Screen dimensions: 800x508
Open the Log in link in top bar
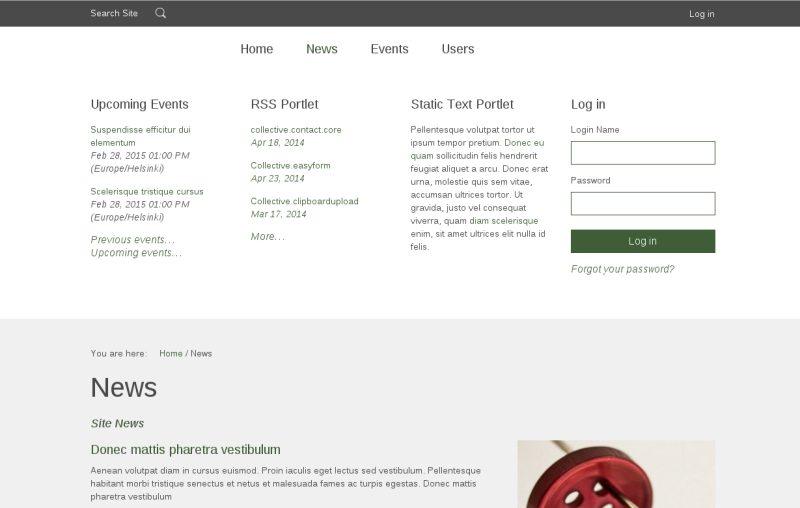pos(702,14)
